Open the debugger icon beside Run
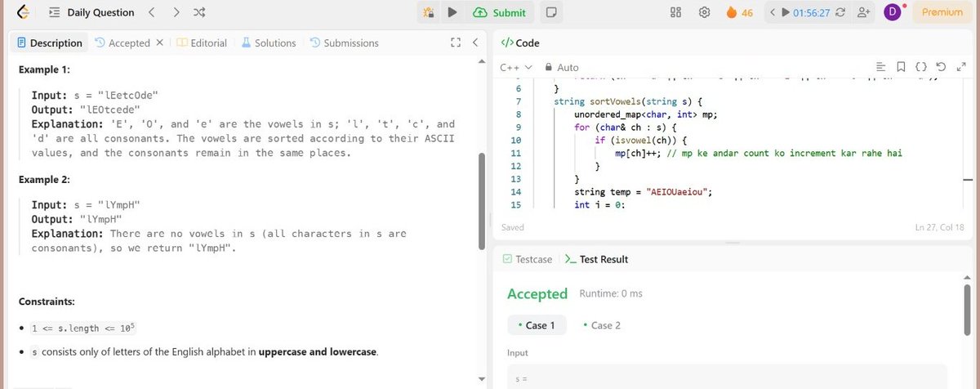This screenshot has height=389, width=980. tap(429, 12)
